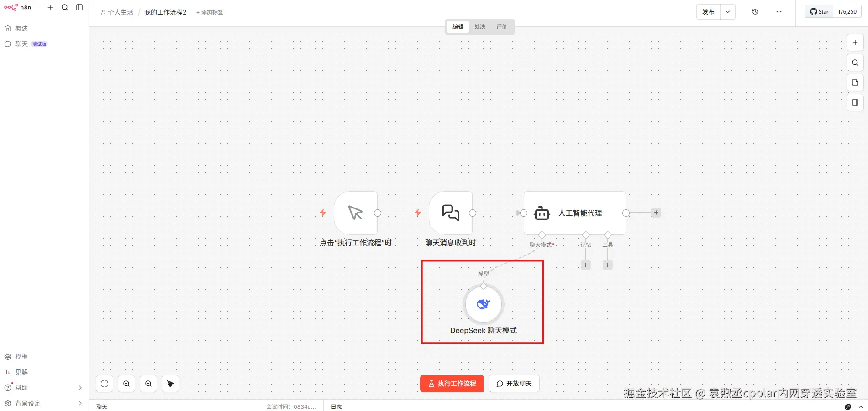Click the 聊天模式 diamond connector on the agent

(542, 235)
